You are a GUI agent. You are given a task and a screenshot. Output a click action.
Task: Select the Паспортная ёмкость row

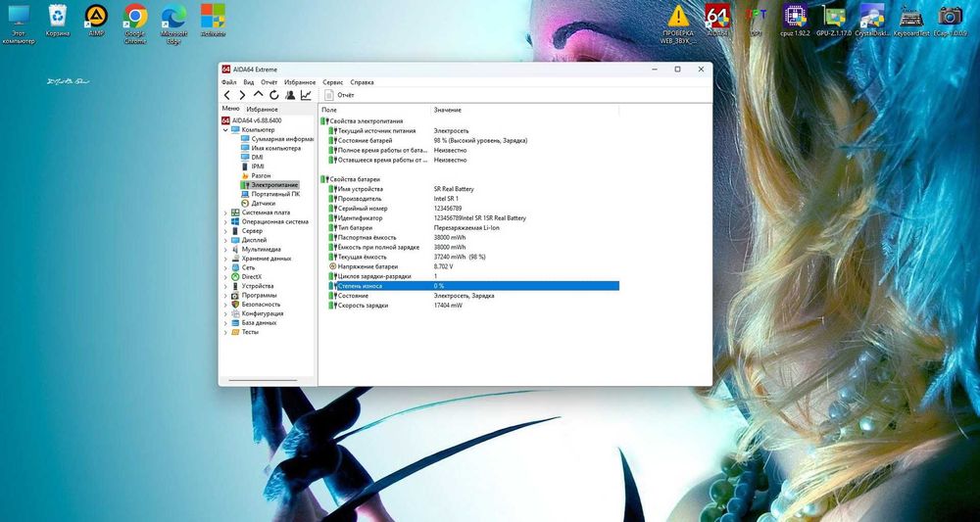tap(468, 237)
